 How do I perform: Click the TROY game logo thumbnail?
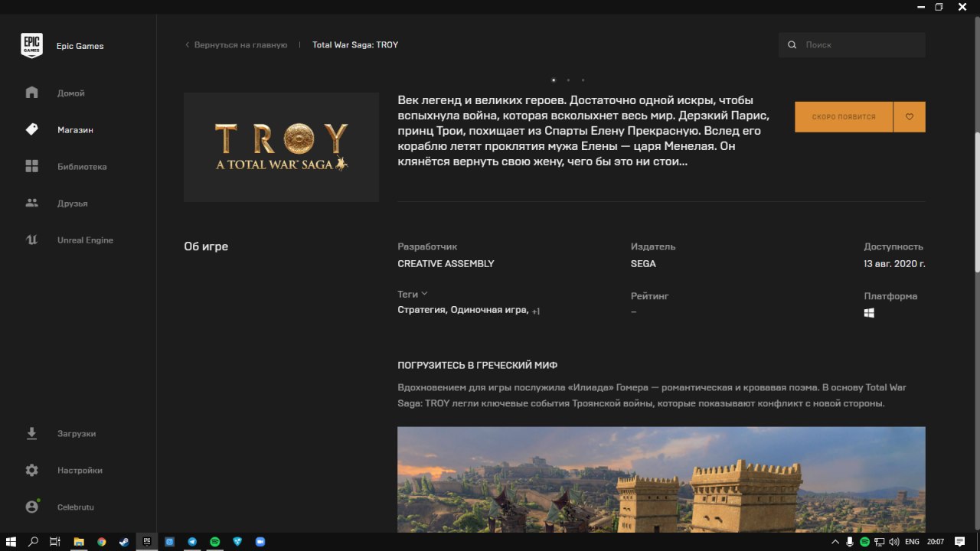coord(281,147)
